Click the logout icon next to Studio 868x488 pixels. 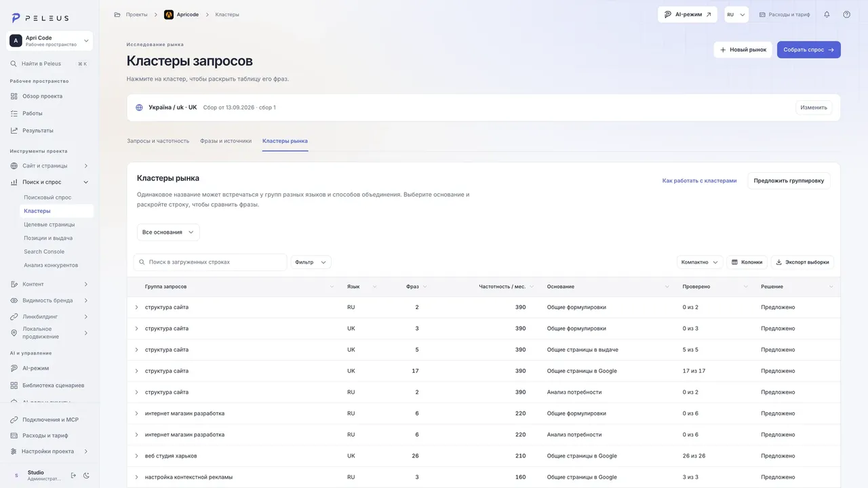[x=73, y=475]
